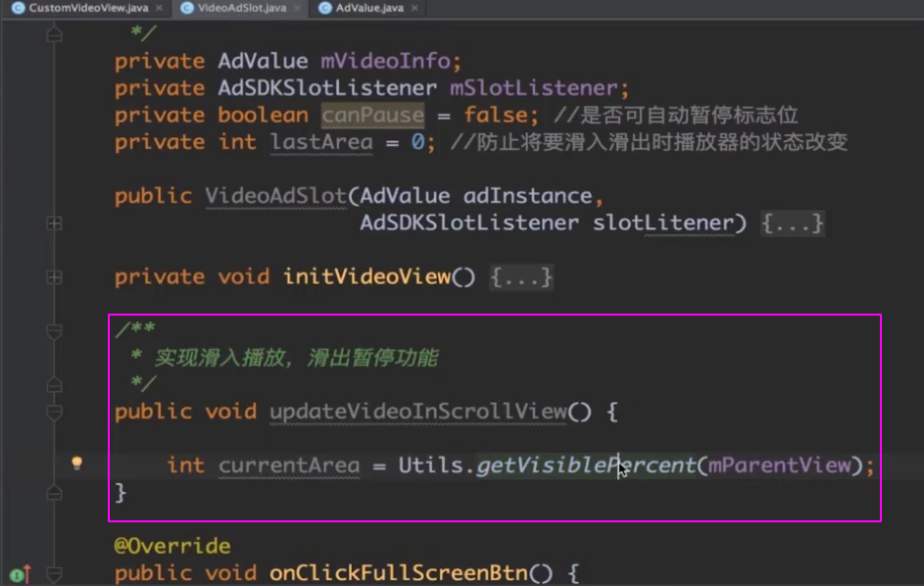Click the initVideoView method name
Viewport: 924px width, 586px height.
click(x=366, y=276)
